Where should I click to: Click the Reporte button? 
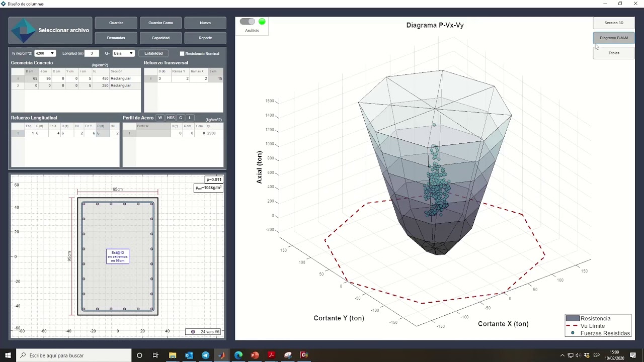tap(205, 38)
